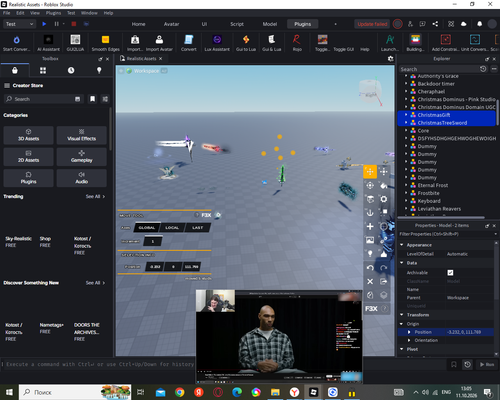Viewport: 500px width, 400px height.
Task: Switch to the Home ribbon tab
Action: (x=138, y=24)
